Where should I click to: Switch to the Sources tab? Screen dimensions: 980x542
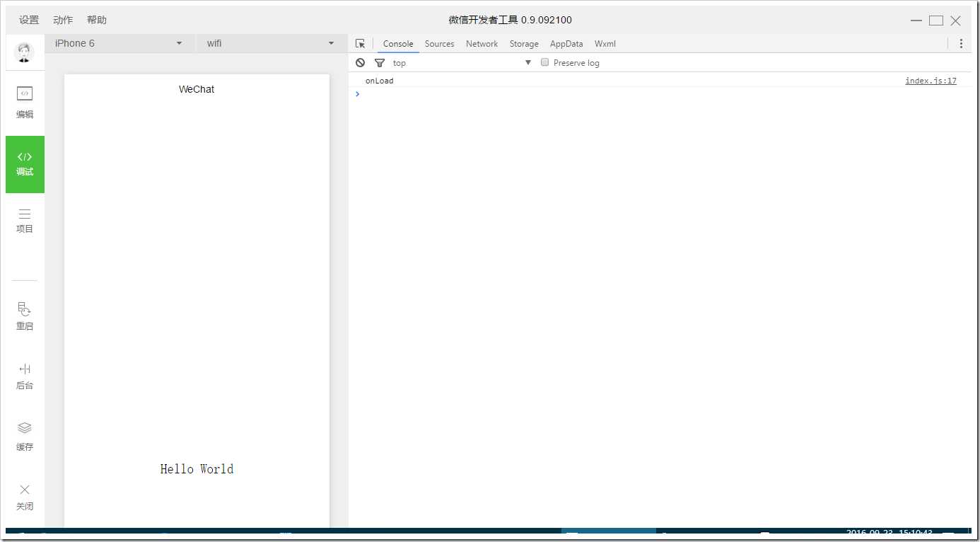pyautogui.click(x=439, y=43)
